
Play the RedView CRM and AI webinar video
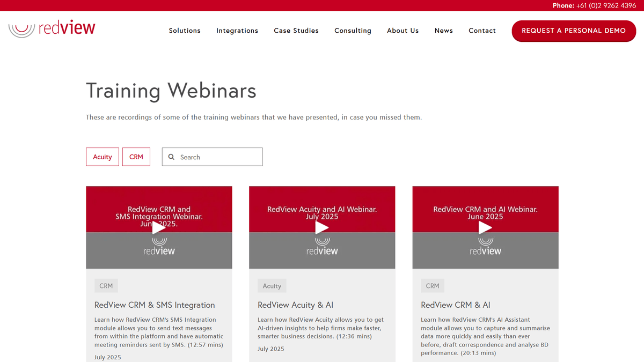pyautogui.click(x=485, y=227)
